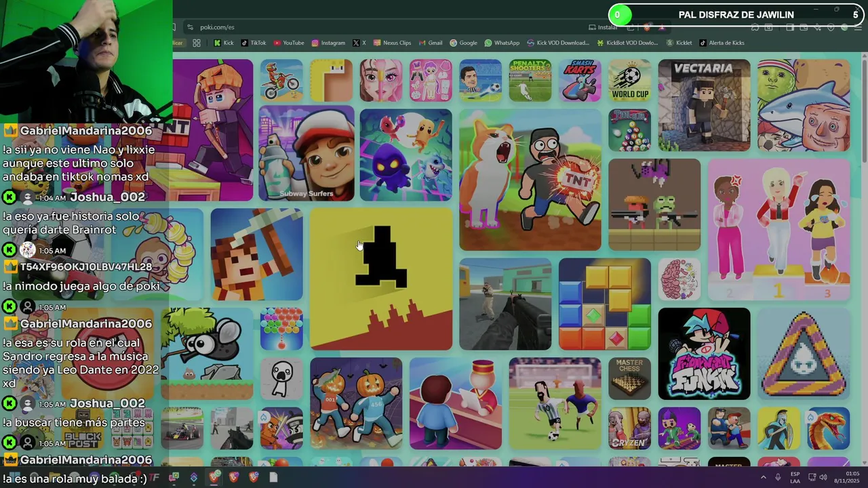Click the Brave Rewards triangle icon

(661, 27)
